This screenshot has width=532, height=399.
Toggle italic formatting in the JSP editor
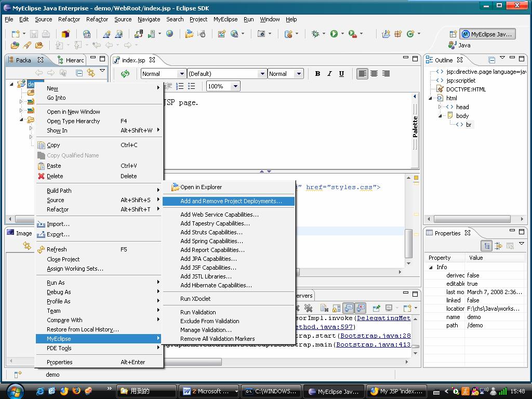point(329,74)
